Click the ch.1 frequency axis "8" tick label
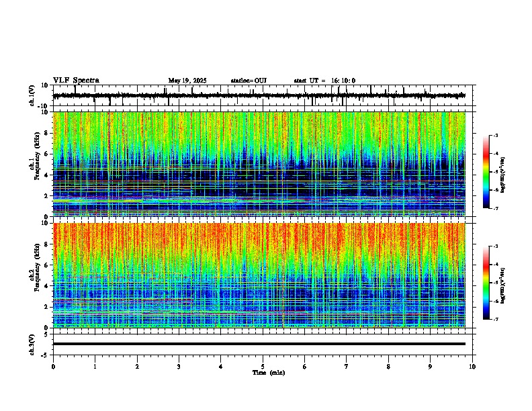This screenshot has width=532, height=411. [x=47, y=133]
